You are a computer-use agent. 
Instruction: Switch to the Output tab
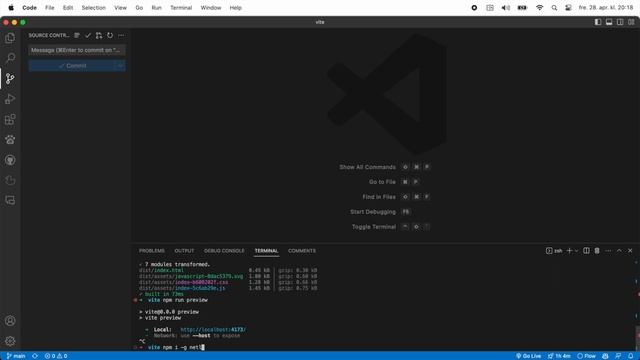tap(184, 251)
